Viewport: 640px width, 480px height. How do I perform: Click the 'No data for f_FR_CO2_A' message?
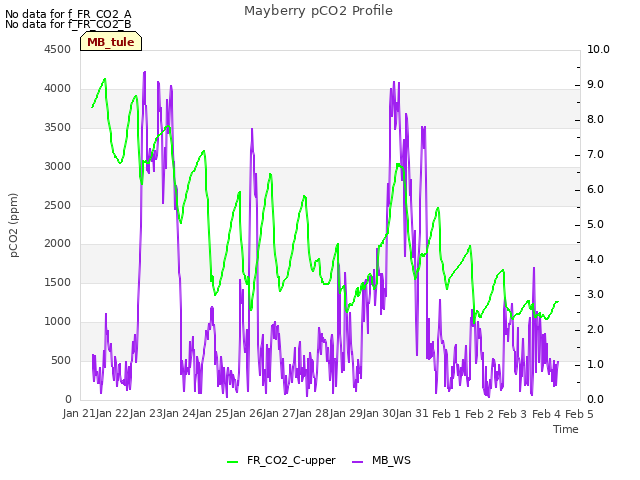pos(68,14)
